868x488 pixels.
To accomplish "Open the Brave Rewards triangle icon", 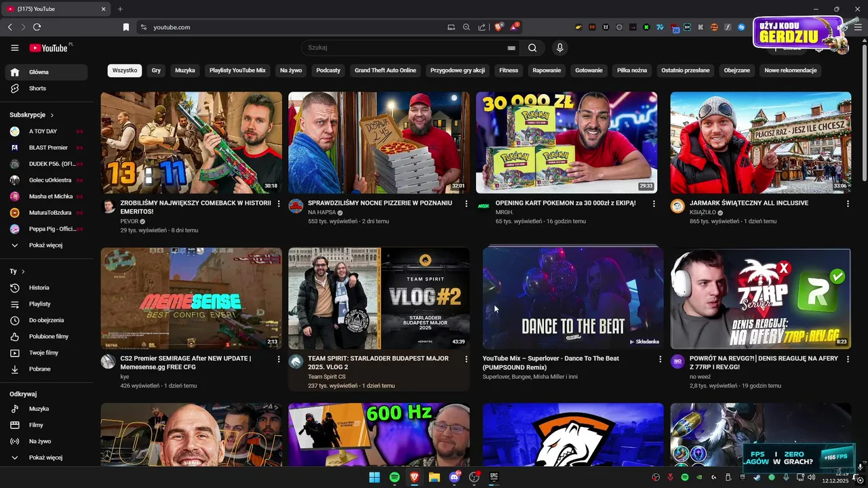I will tap(515, 27).
